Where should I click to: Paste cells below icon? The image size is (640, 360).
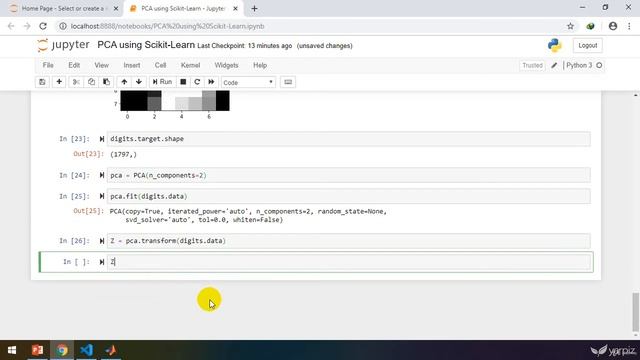coord(106,82)
